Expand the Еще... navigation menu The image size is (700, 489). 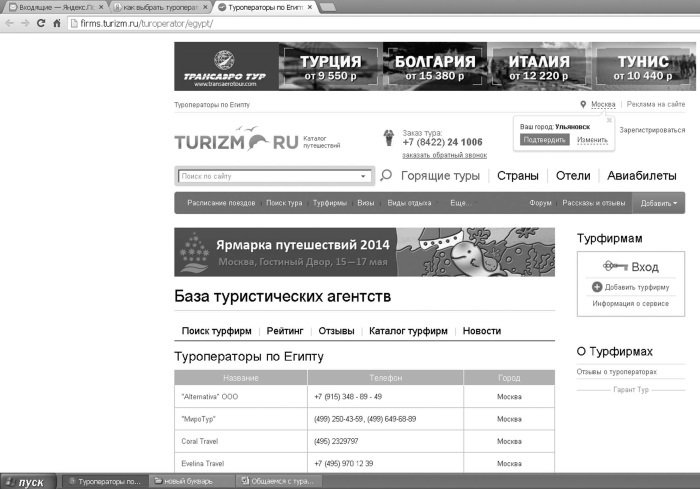[458, 203]
